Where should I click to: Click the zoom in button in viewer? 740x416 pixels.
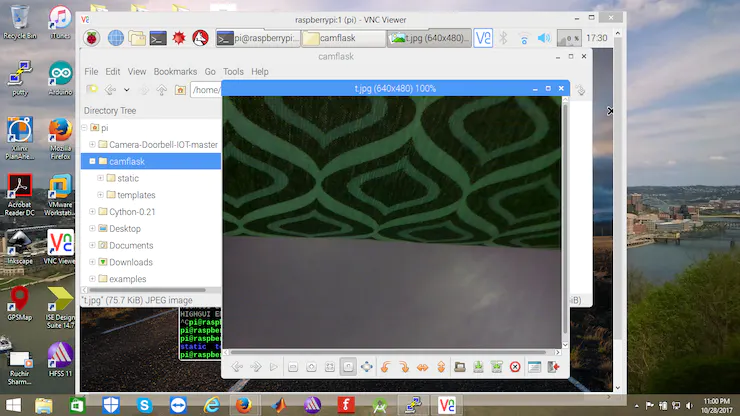[311, 367]
